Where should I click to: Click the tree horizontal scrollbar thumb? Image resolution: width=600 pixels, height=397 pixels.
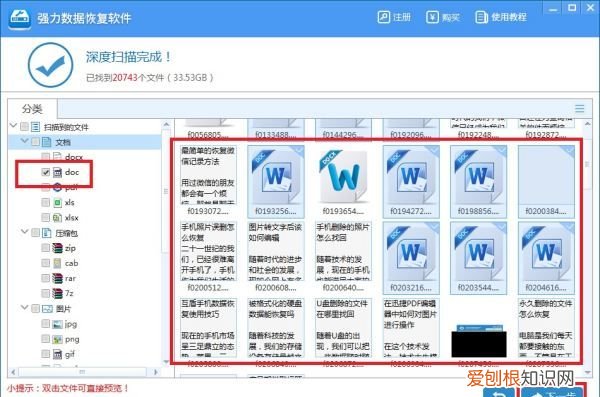(82, 372)
